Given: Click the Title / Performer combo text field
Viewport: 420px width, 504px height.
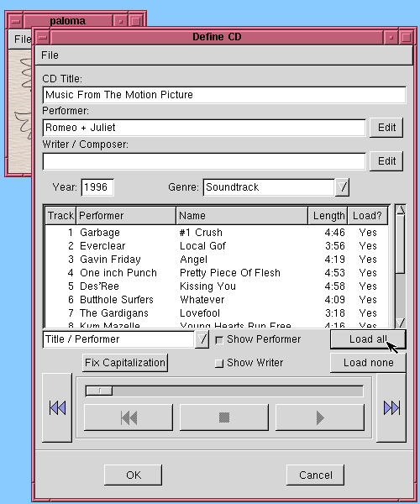Looking at the screenshot, I should click(x=118, y=339).
